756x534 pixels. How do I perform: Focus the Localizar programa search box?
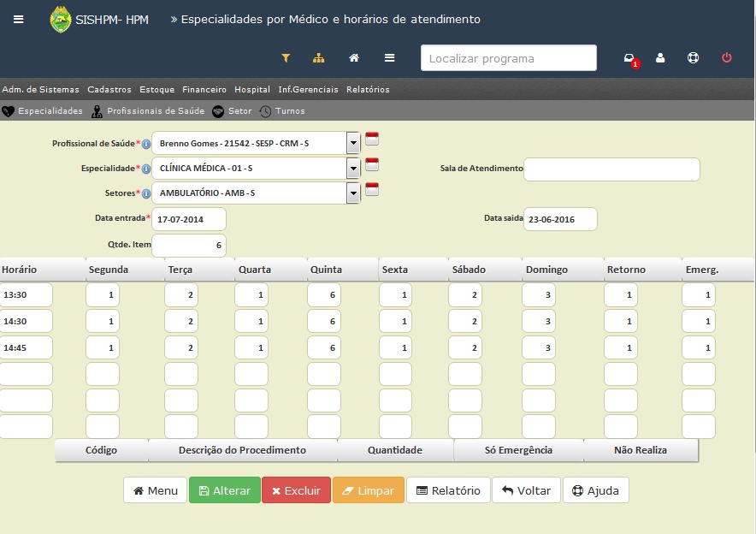point(509,58)
